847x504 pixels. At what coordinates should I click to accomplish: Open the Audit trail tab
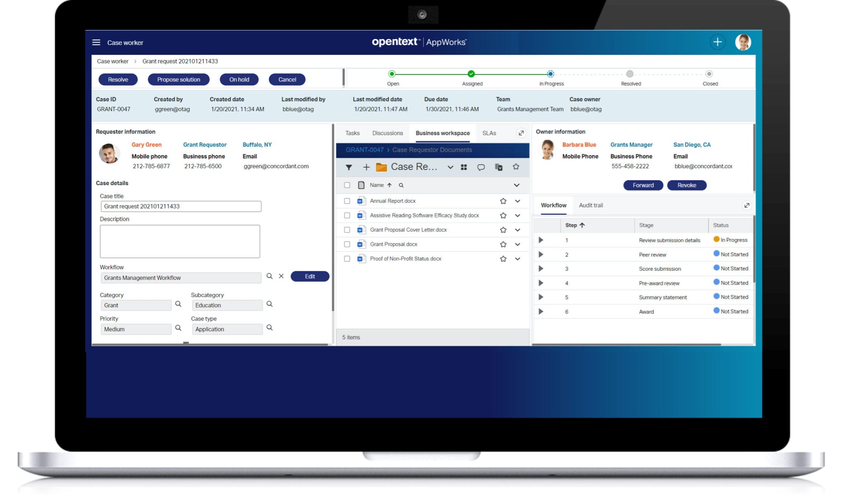[591, 205]
